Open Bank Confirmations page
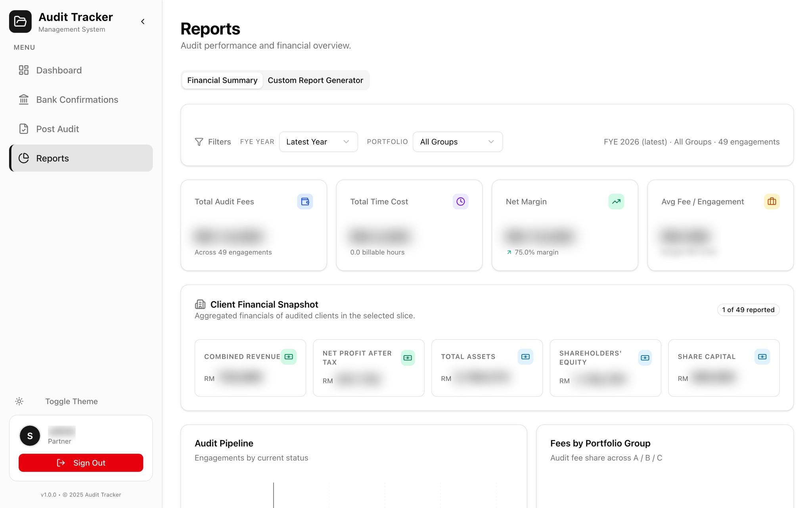 coord(81,100)
